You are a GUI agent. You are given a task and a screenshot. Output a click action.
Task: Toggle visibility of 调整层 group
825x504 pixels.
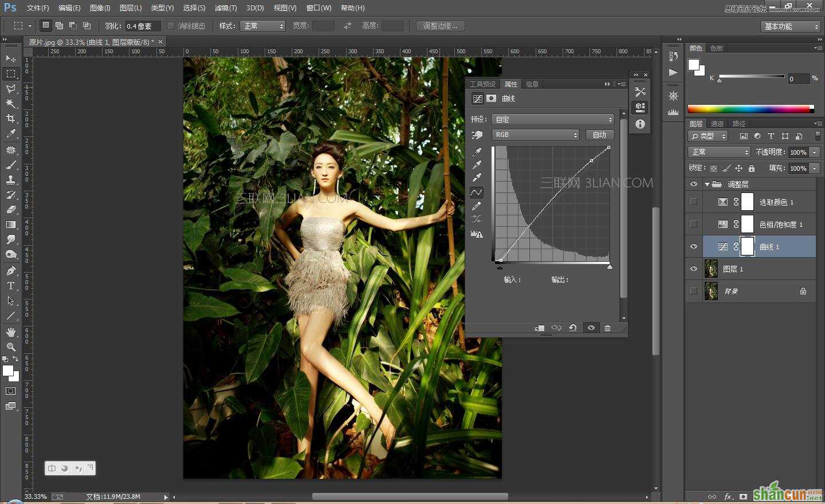point(694,184)
